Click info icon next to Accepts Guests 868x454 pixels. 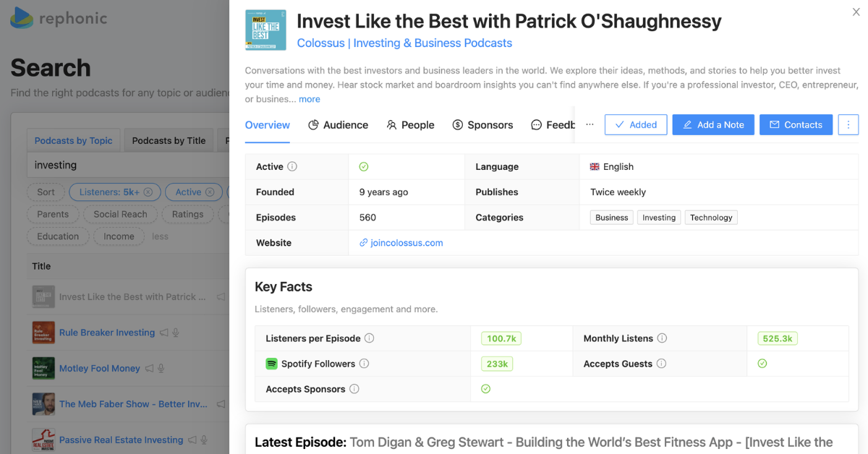point(661,364)
